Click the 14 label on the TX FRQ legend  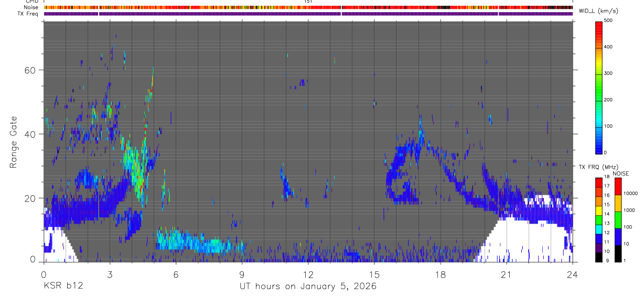pyautogui.click(x=606, y=214)
